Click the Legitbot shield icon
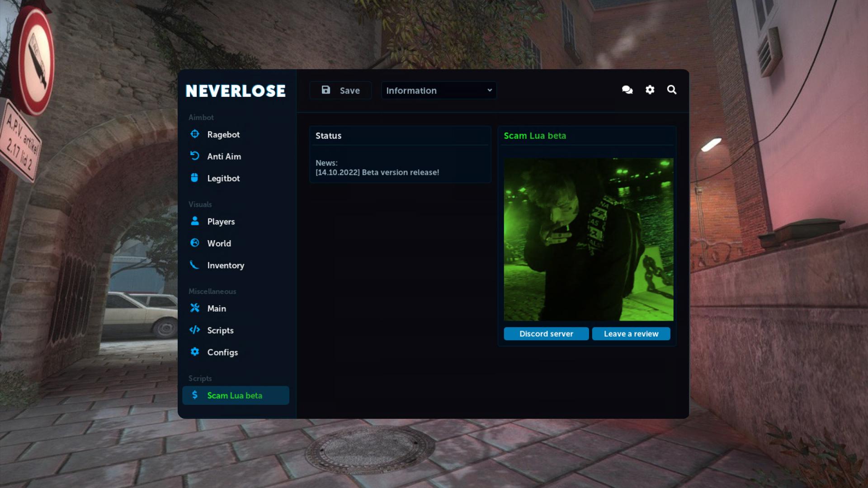Screen dimensions: 868x488 (194, 178)
